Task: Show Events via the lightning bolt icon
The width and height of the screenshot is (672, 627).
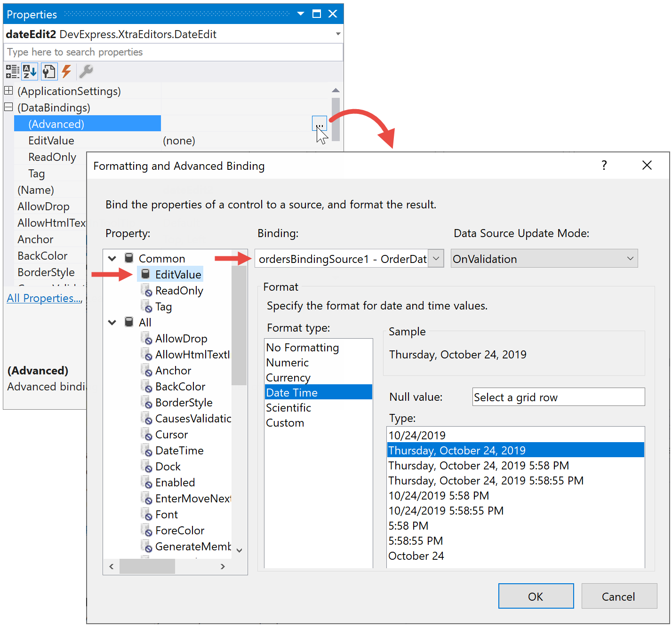Action: (x=66, y=71)
